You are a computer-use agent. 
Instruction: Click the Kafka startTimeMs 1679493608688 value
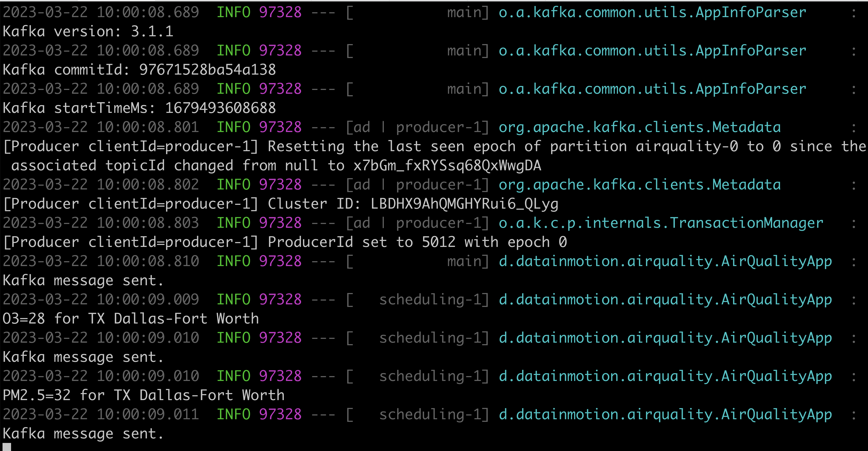tap(220, 108)
